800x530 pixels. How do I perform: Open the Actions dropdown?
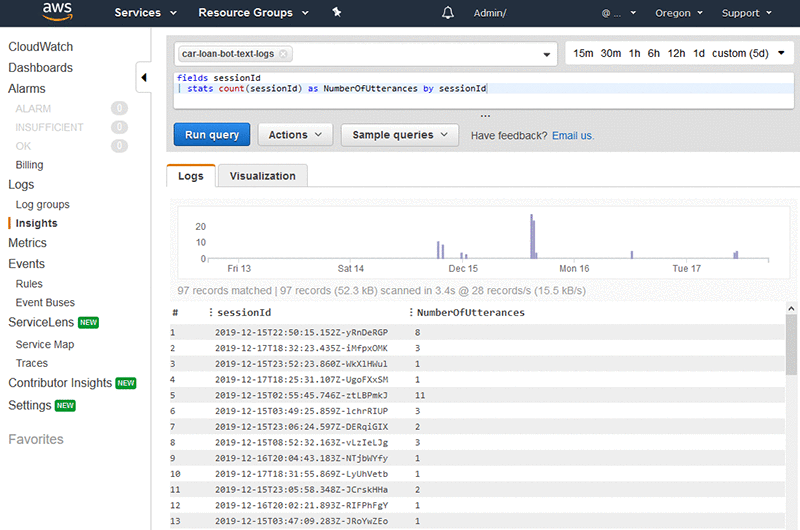point(295,135)
